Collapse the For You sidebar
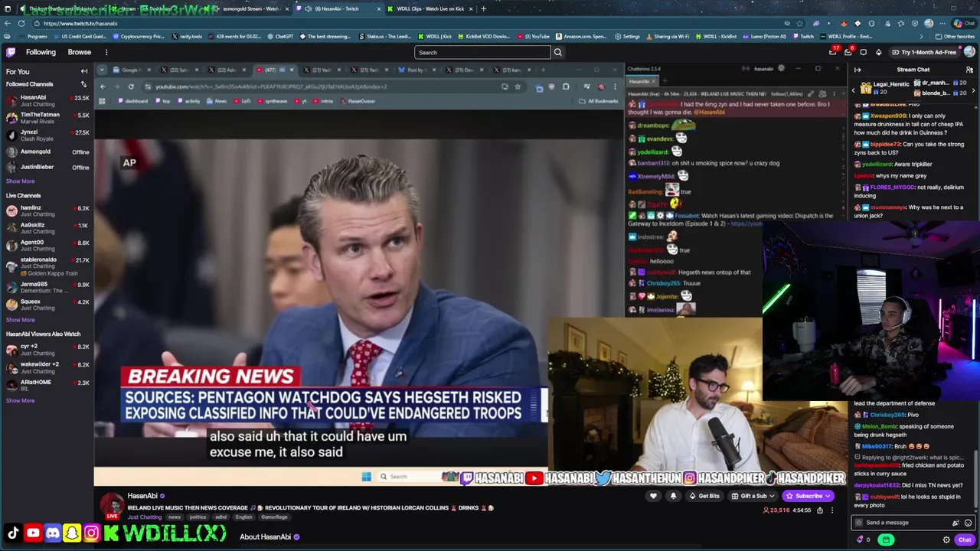The width and height of the screenshot is (980, 551). tap(84, 71)
